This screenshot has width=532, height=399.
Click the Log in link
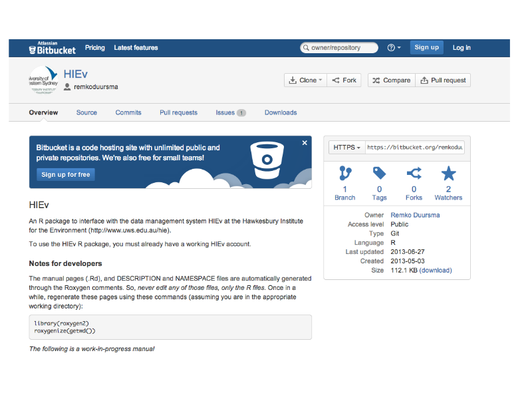462,48
